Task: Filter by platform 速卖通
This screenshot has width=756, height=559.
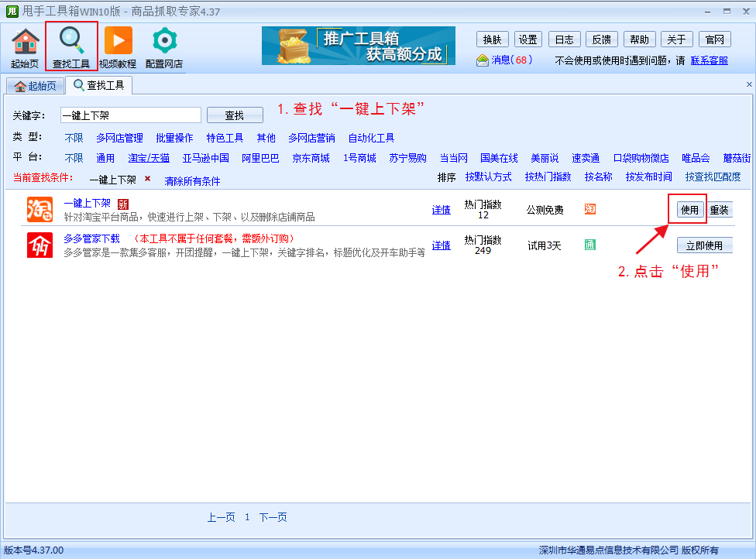Action: click(586, 158)
